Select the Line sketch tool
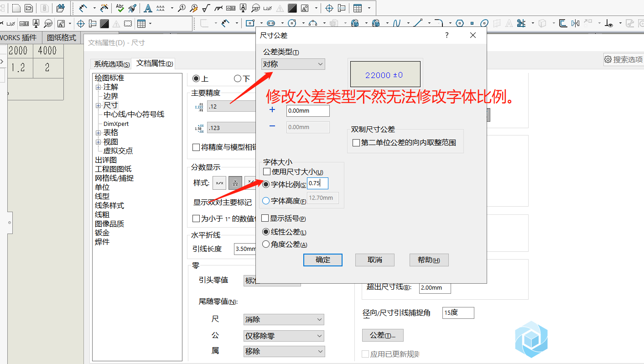This screenshot has width=644, height=364. 418,23
